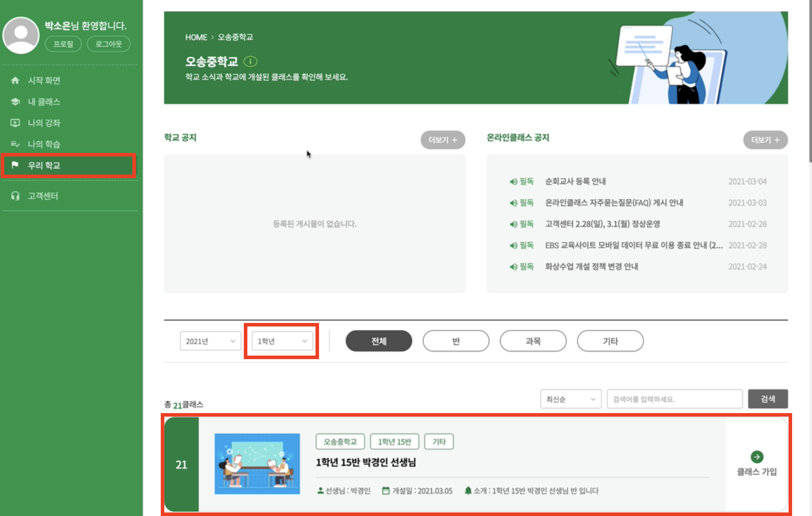The width and height of the screenshot is (812, 516).
Task: Open the 1학년 grade dropdown
Action: [282, 341]
